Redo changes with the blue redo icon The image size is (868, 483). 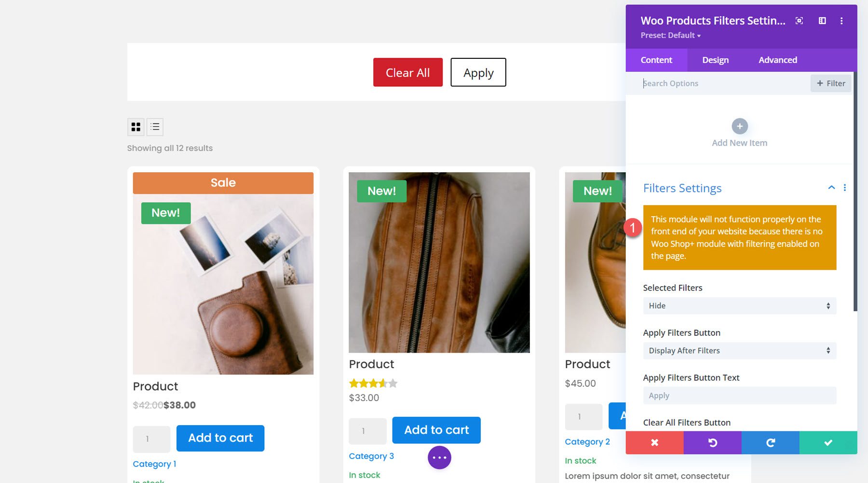click(770, 442)
